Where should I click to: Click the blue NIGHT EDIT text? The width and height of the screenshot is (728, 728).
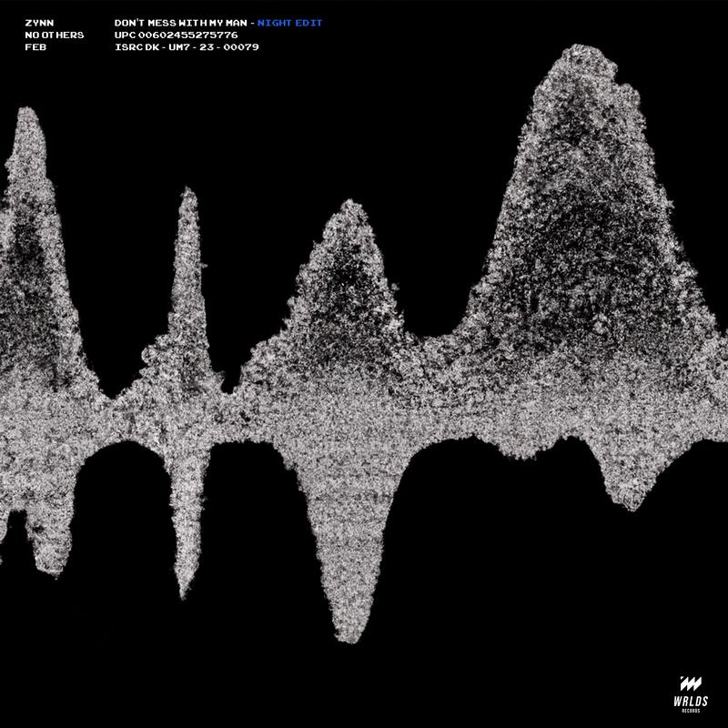pos(289,23)
